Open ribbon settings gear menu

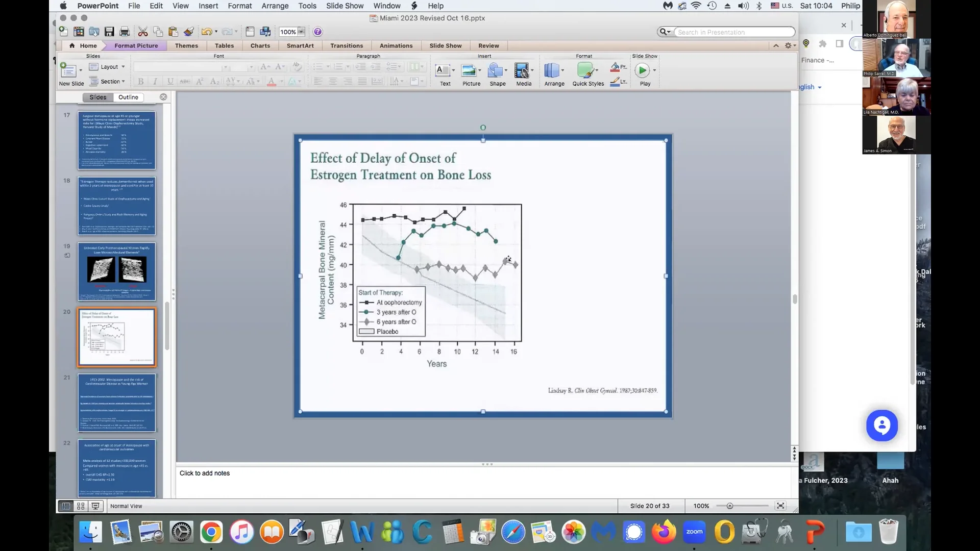click(x=790, y=45)
